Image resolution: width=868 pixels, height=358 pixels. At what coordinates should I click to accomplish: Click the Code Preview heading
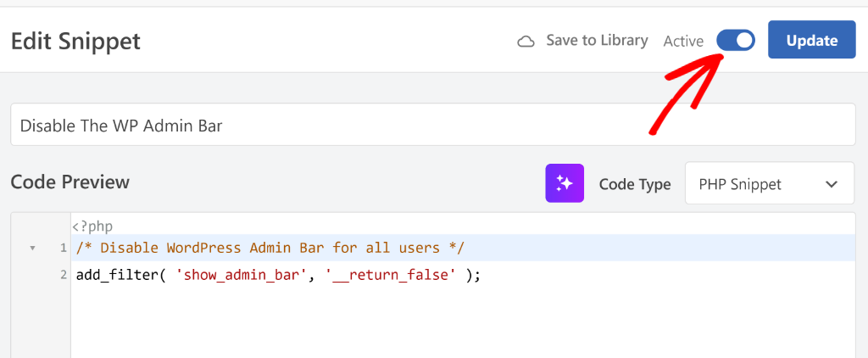(x=70, y=182)
